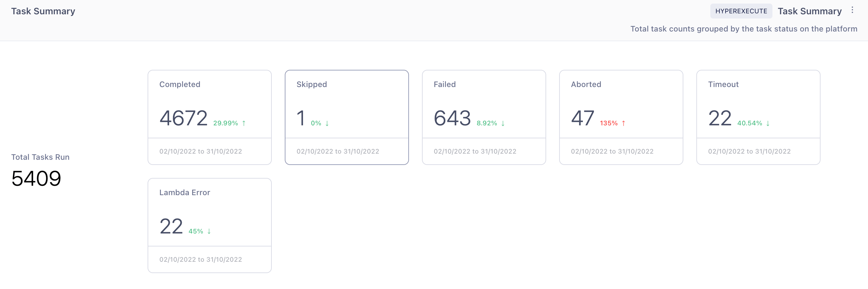Click the Lambda Error card title
868x289 pixels.
coord(185,193)
